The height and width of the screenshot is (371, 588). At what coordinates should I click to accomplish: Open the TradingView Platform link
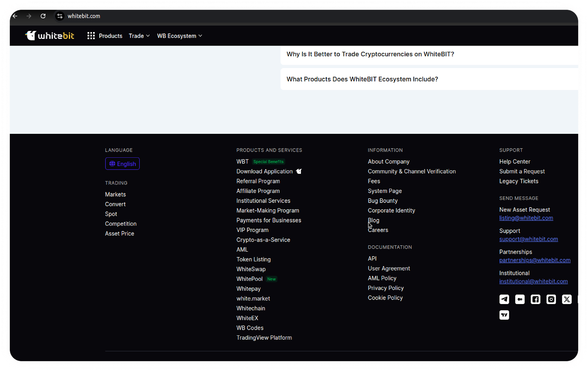264,338
